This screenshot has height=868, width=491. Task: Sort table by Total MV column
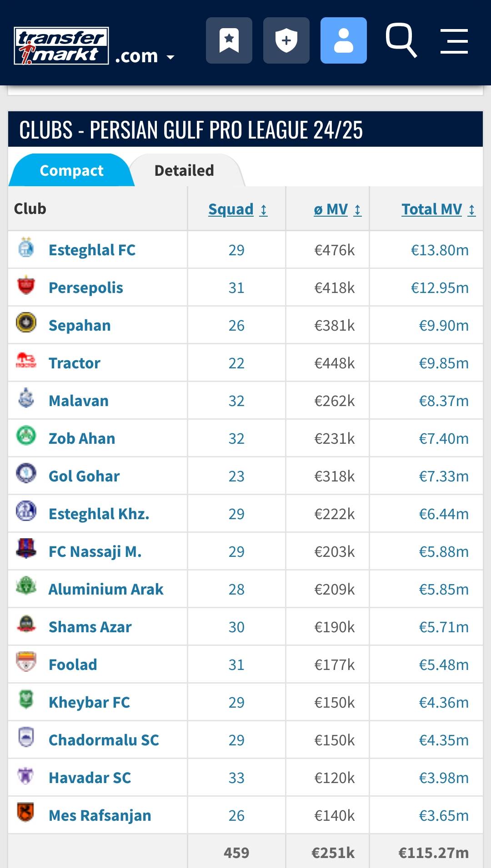(x=438, y=209)
